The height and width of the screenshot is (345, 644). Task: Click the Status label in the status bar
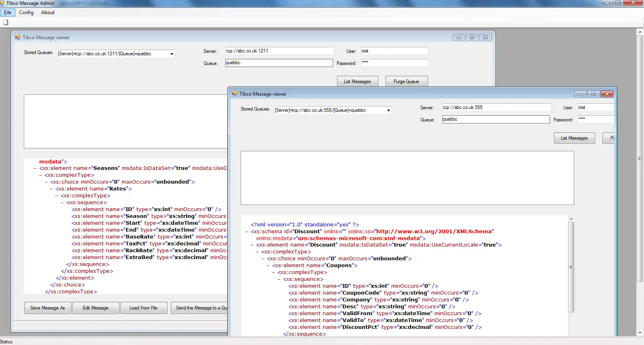(6, 342)
